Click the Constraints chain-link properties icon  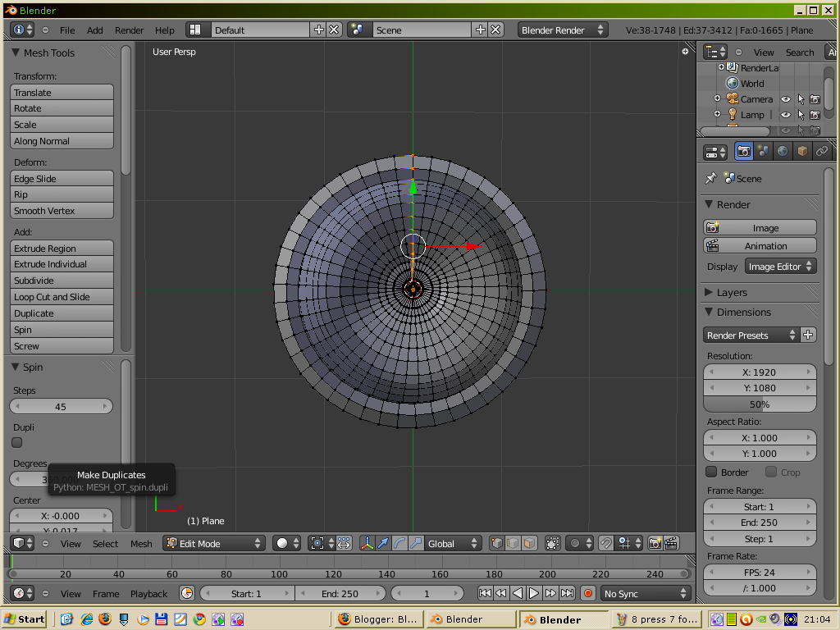click(822, 151)
